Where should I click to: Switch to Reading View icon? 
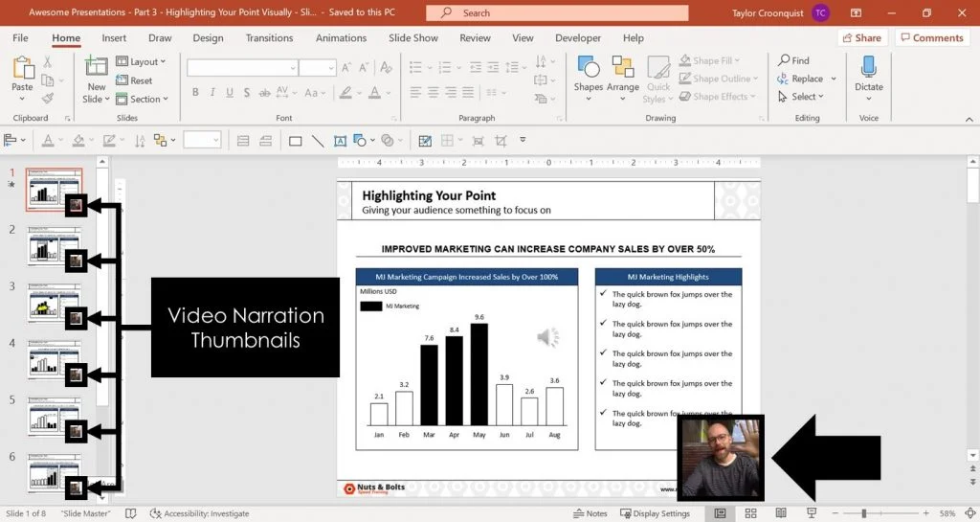tap(781, 513)
